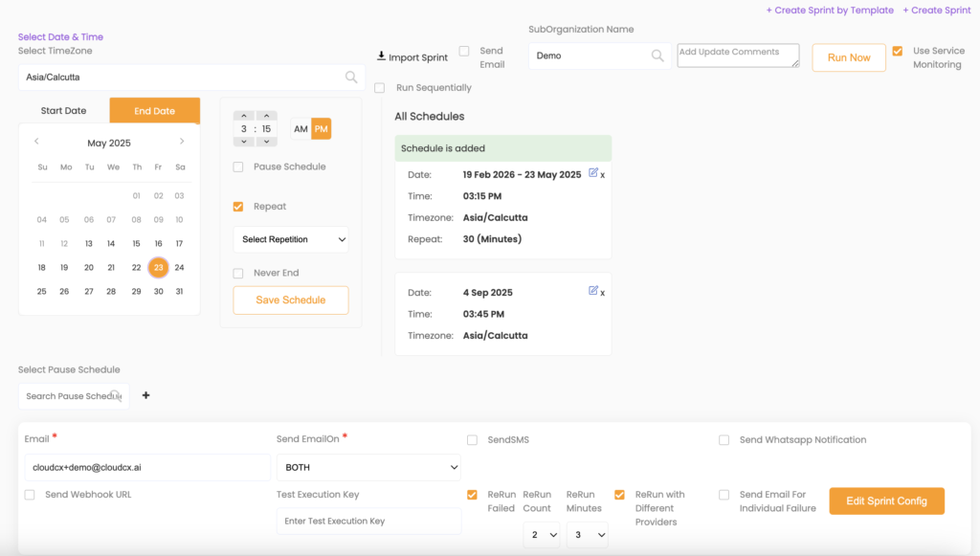
Task: Add pause schedule with plus icon
Action: point(145,395)
